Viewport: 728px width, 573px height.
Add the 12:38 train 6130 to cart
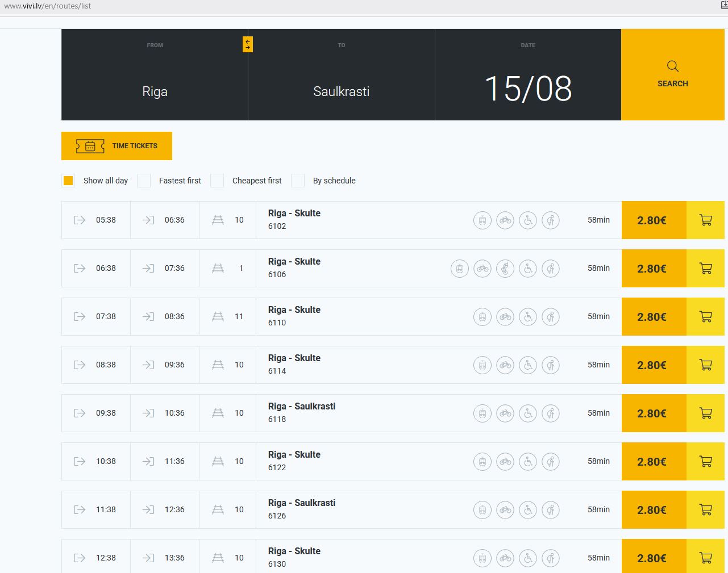705,556
